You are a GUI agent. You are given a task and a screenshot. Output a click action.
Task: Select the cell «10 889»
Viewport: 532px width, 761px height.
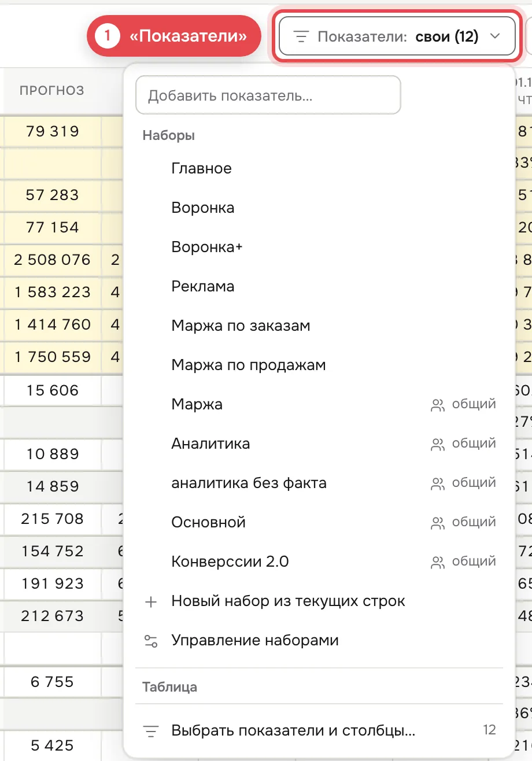coord(53,454)
